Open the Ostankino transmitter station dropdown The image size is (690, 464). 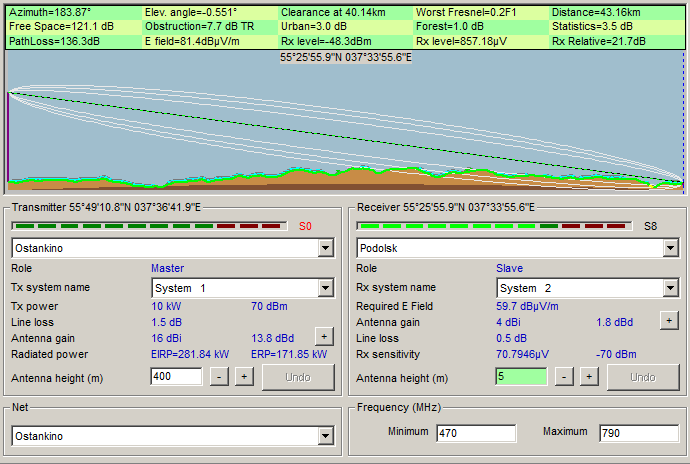click(x=325, y=248)
